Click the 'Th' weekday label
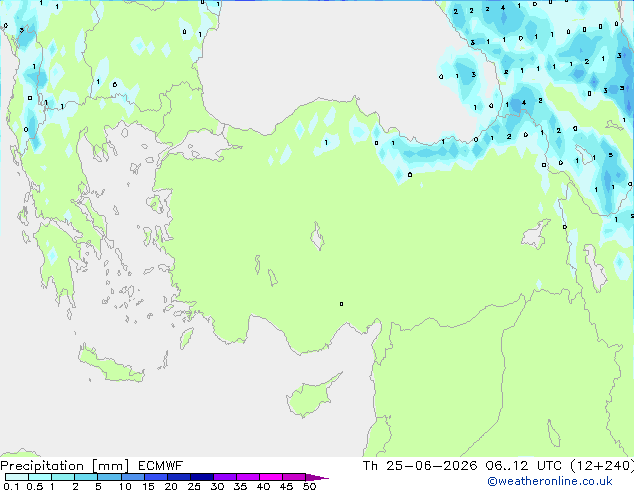 point(370,466)
